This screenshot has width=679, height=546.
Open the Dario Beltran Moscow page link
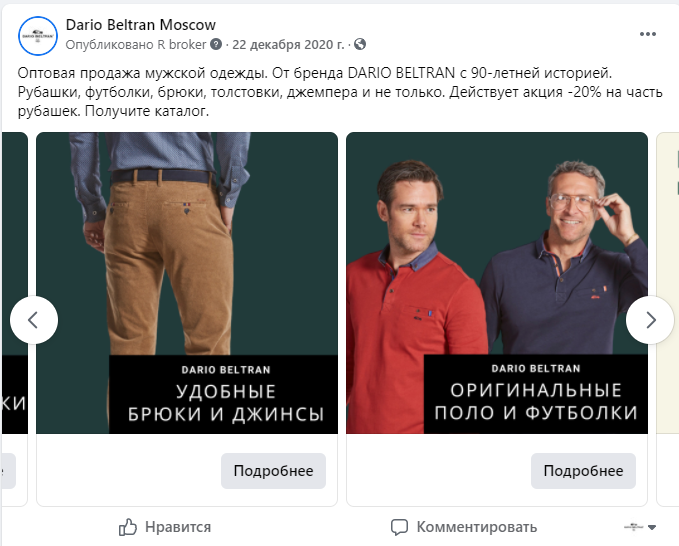click(140, 25)
